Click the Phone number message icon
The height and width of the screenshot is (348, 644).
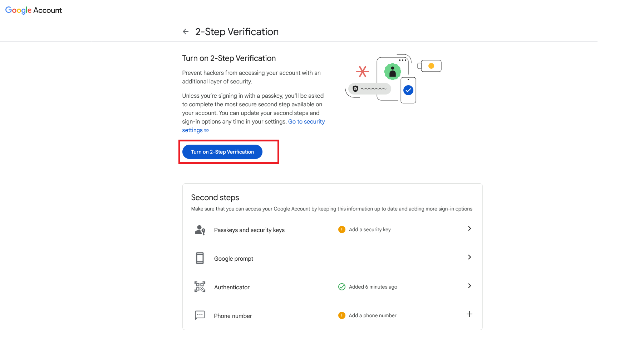coord(200,315)
